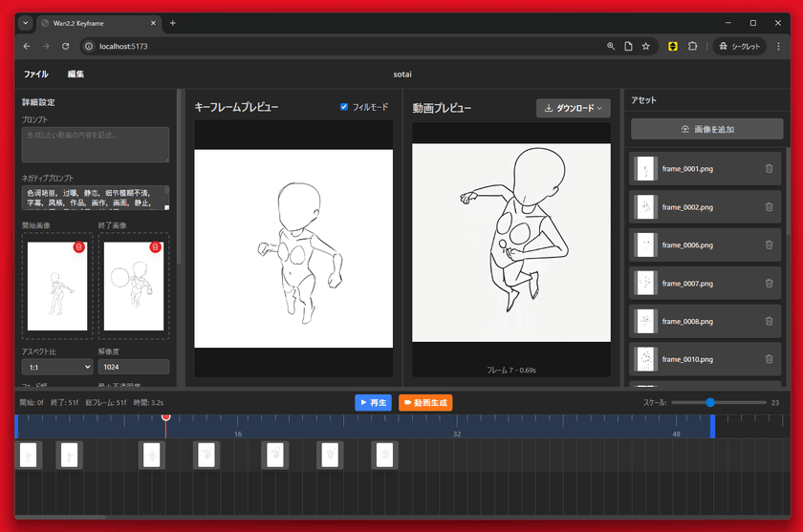Reload the localhost page

(x=65, y=46)
